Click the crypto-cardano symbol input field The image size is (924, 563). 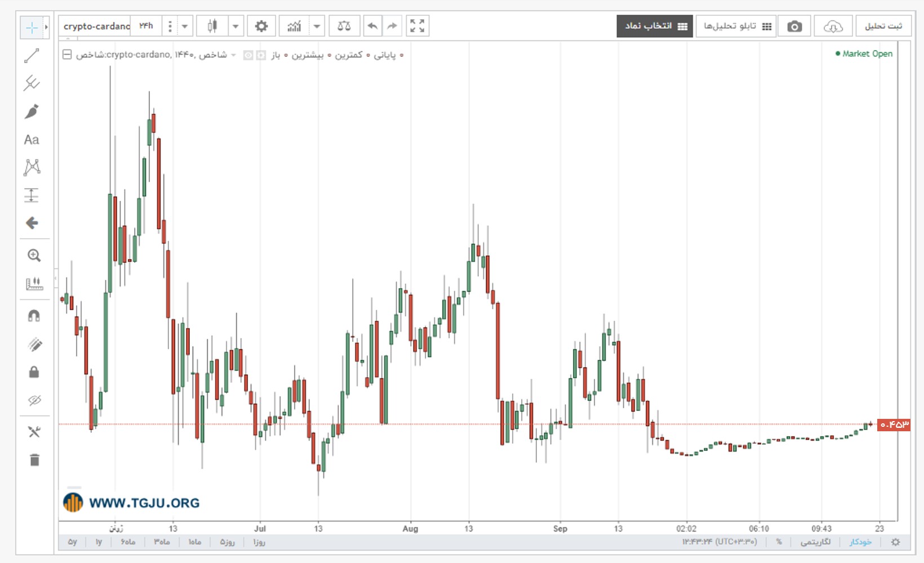coord(96,26)
